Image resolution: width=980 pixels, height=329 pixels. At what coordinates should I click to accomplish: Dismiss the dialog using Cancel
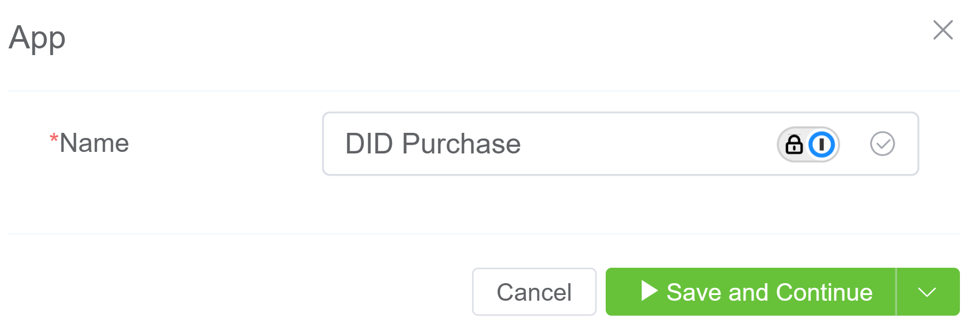[534, 292]
